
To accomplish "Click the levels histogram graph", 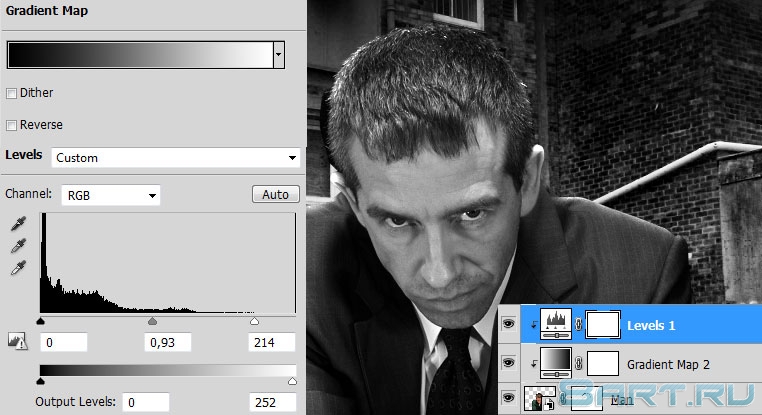I will tap(168, 263).
